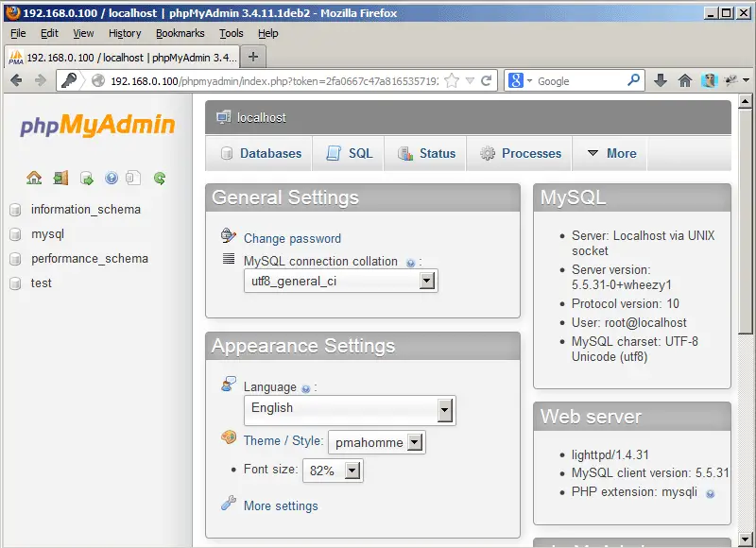The width and height of the screenshot is (756, 548).
Task: Click the More settings link
Action: [x=281, y=506]
